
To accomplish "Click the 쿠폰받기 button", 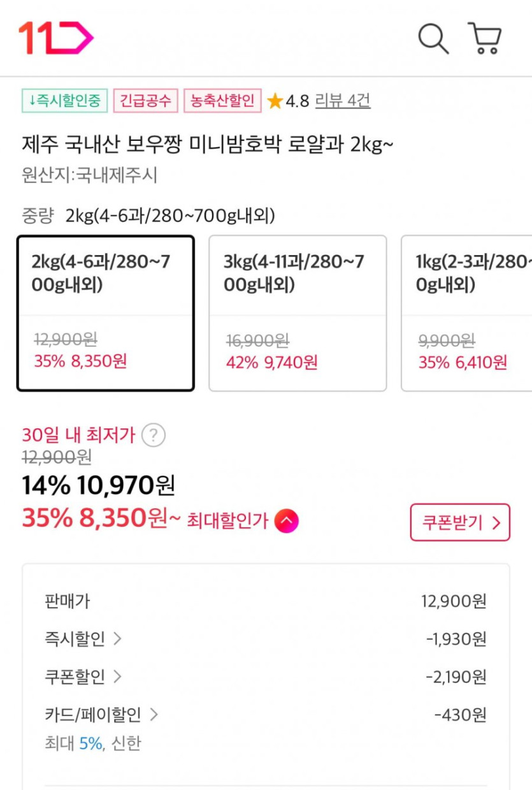I will (x=459, y=522).
